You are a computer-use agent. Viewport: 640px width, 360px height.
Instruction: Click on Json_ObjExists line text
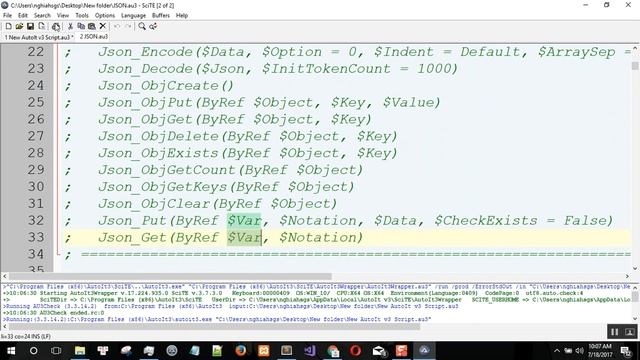coord(247,153)
